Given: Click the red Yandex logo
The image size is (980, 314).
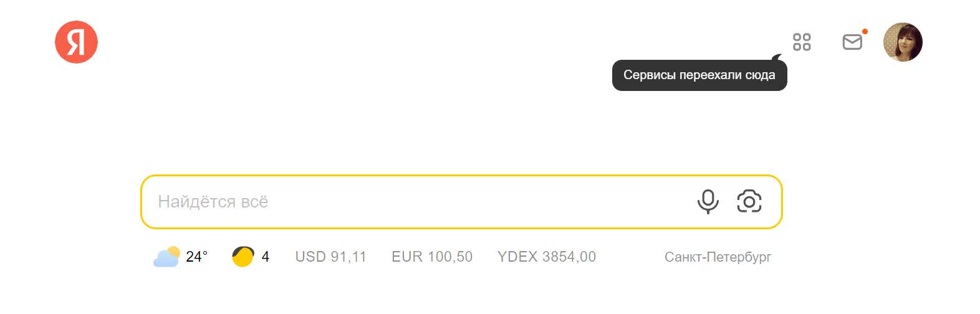Looking at the screenshot, I should coord(76,42).
